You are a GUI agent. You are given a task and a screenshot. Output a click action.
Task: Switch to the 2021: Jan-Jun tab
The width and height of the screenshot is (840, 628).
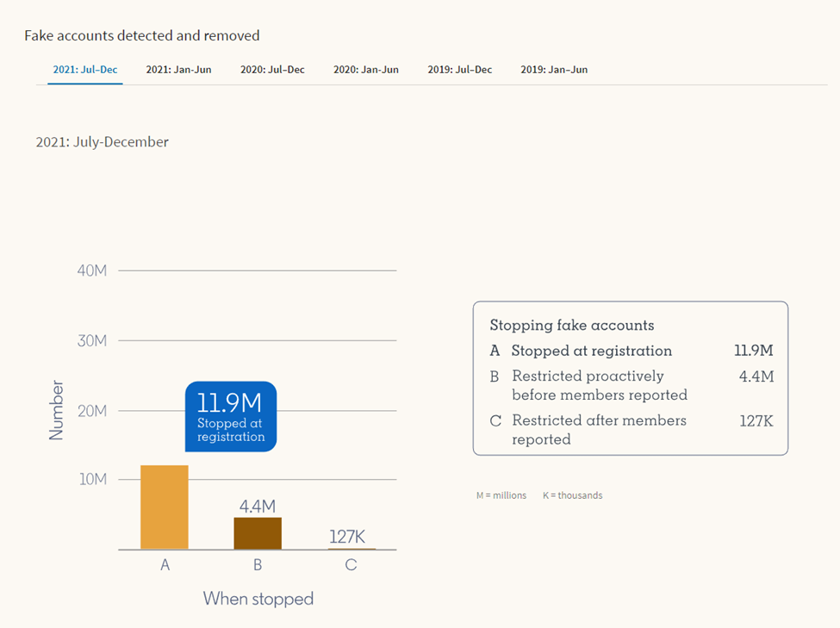click(178, 69)
